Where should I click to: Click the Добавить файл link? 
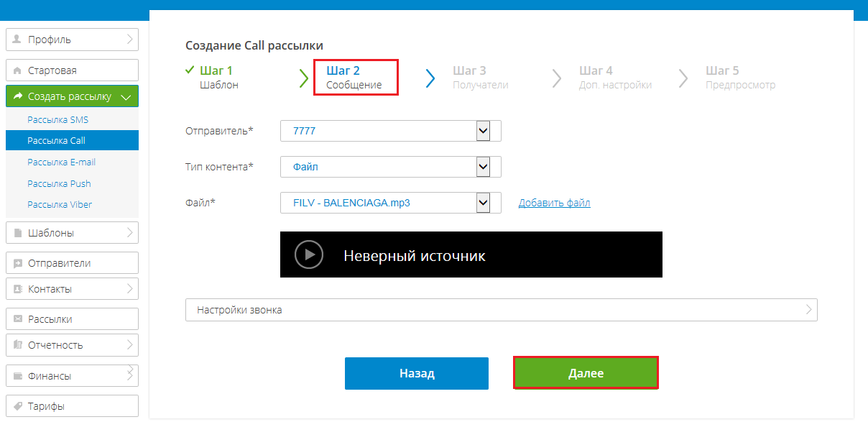[555, 203]
